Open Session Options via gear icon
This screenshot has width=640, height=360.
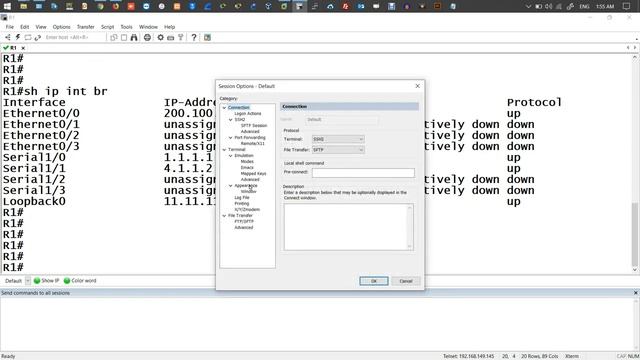click(x=160, y=37)
